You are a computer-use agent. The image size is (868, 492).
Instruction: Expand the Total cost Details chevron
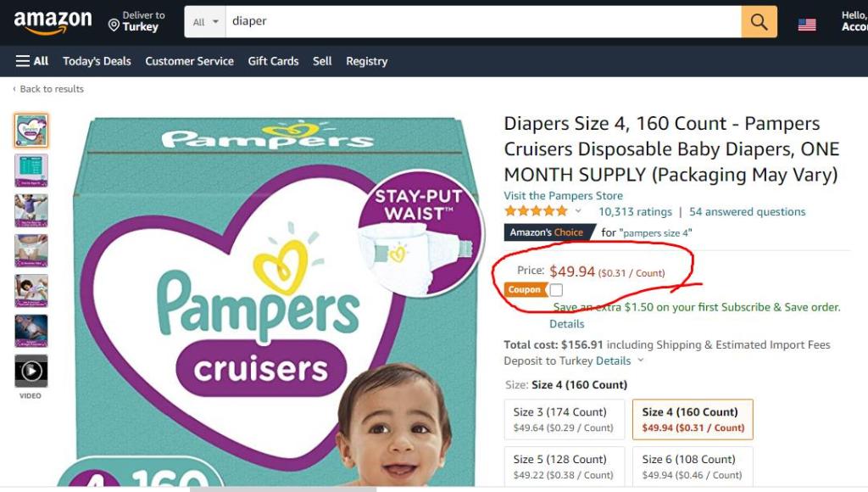[x=641, y=361]
